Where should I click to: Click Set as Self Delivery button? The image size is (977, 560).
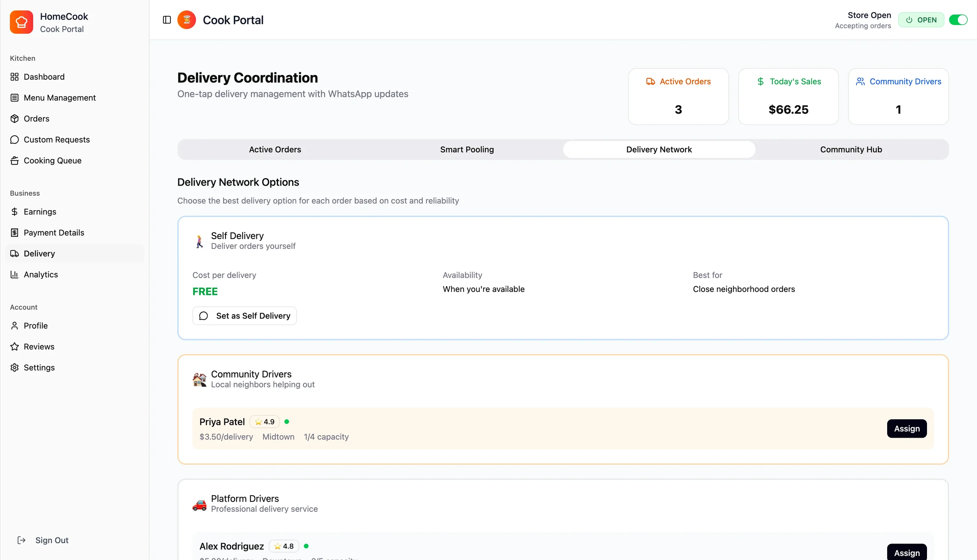click(245, 316)
